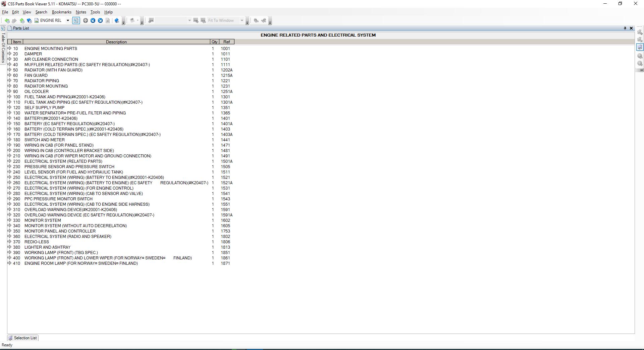Open the Search menu
The image size is (644, 350).
click(x=41, y=12)
